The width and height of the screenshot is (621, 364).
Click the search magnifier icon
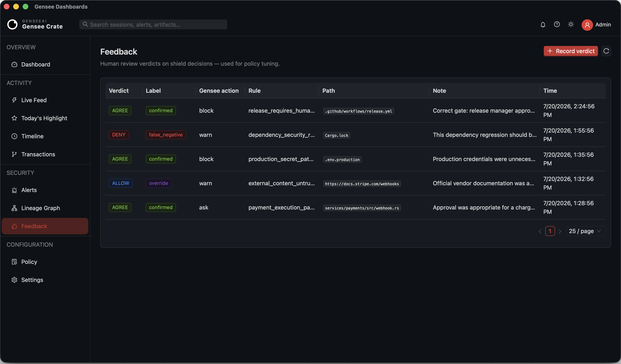(85, 24)
